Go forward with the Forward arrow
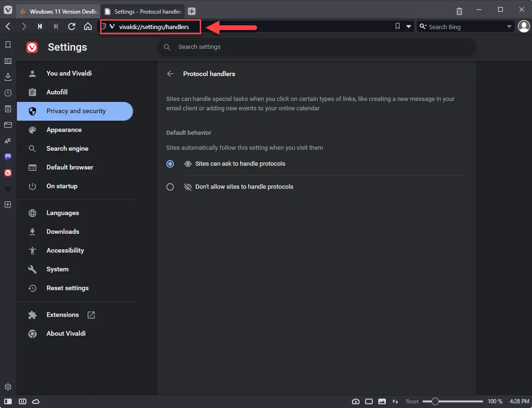This screenshot has width=532, height=408. point(24,26)
